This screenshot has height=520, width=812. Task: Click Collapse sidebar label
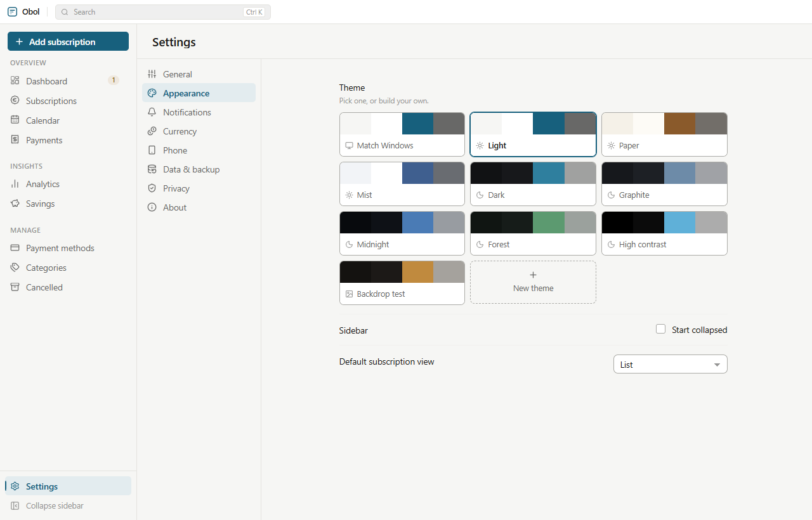coord(55,506)
